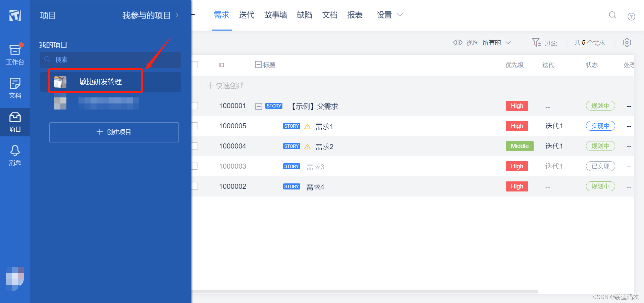This screenshot has width=644, height=303.
Task: Open the 工作台 workspace panel from the sidebar
Action: 15,53
